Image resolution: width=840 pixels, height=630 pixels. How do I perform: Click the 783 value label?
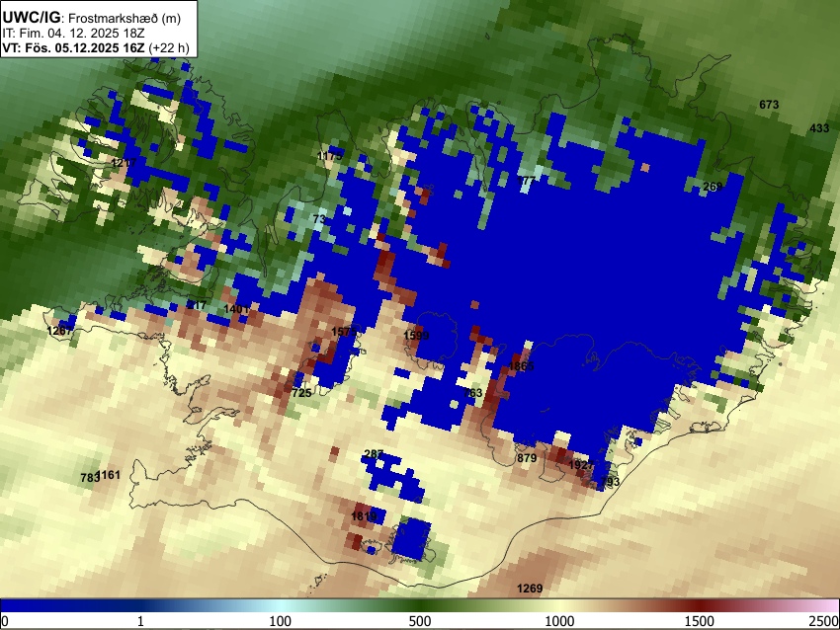click(x=90, y=478)
